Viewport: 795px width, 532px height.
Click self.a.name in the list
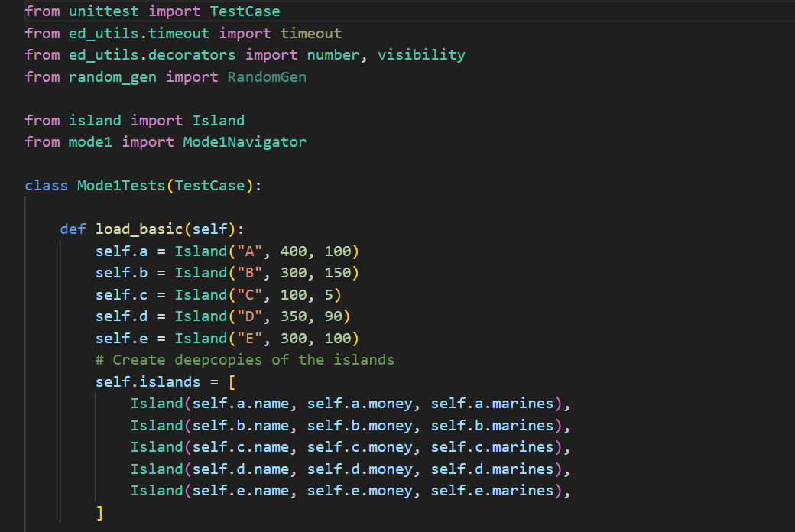coord(240,404)
